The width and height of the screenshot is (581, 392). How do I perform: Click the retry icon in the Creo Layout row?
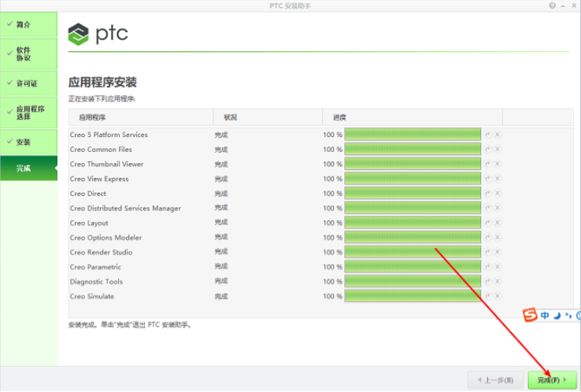(x=487, y=223)
